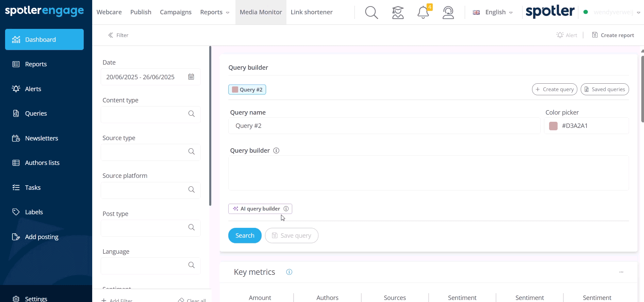Click the Labels tag icon in the sidebar
This screenshot has width=644, height=302.
[16, 212]
